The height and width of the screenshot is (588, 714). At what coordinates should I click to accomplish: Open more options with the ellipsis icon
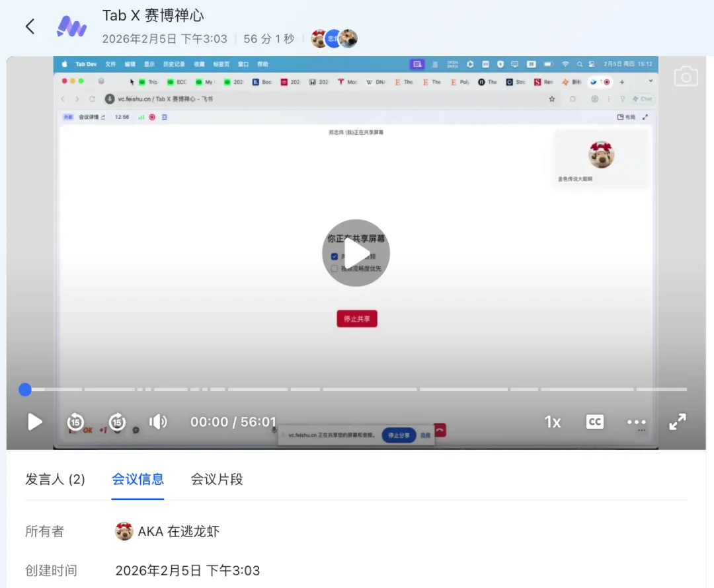click(x=636, y=422)
